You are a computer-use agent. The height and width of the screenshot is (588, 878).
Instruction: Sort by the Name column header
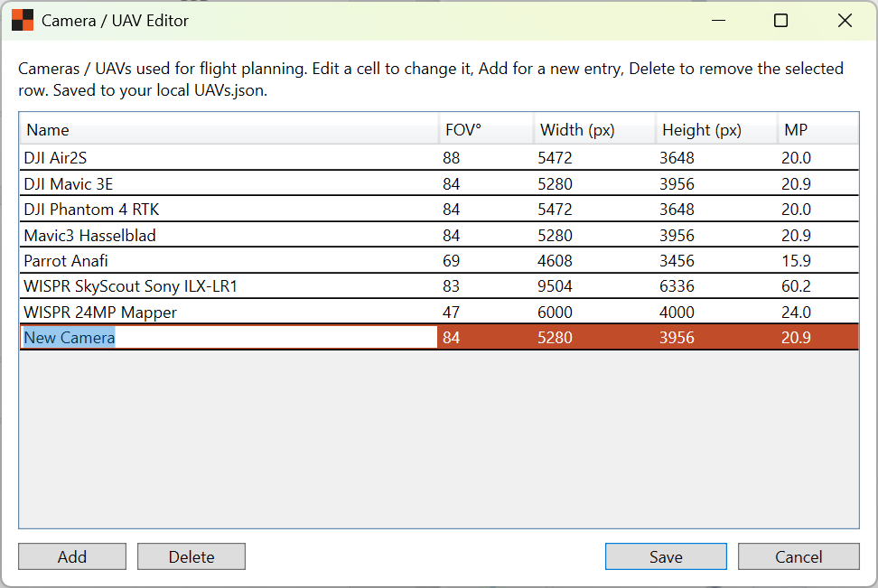229,130
